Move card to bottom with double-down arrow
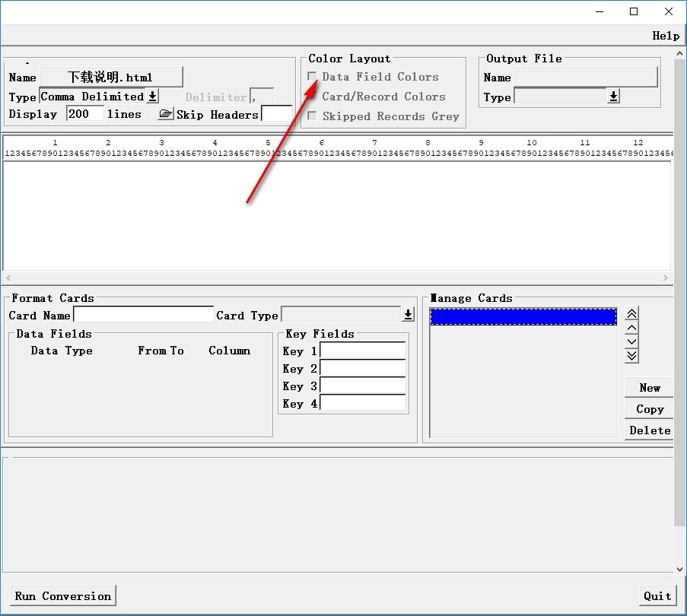Image resolution: width=687 pixels, height=616 pixels. pos(631,355)
